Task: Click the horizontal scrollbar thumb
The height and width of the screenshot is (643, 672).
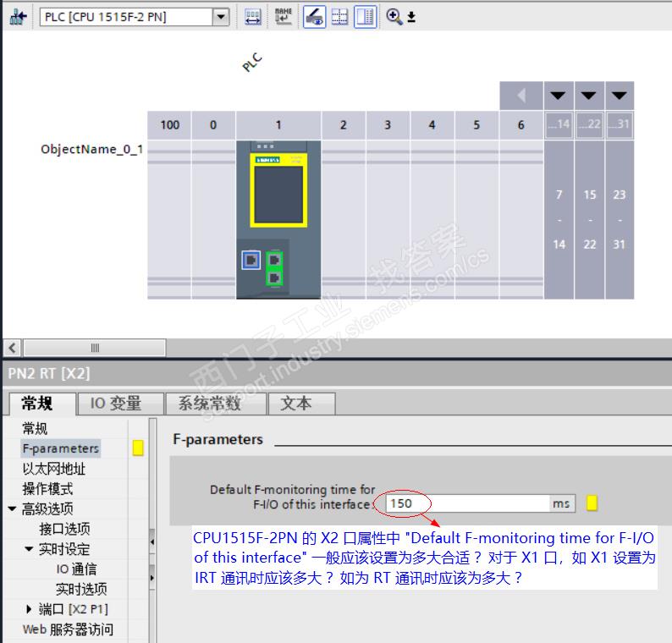Action: pyautogui.click(x=95, y=348)
